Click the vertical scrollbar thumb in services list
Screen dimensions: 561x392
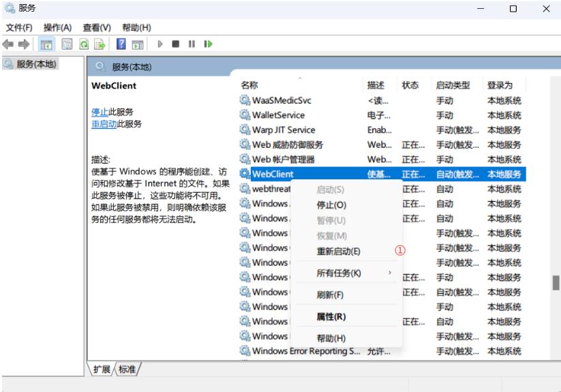coord(556,283)
